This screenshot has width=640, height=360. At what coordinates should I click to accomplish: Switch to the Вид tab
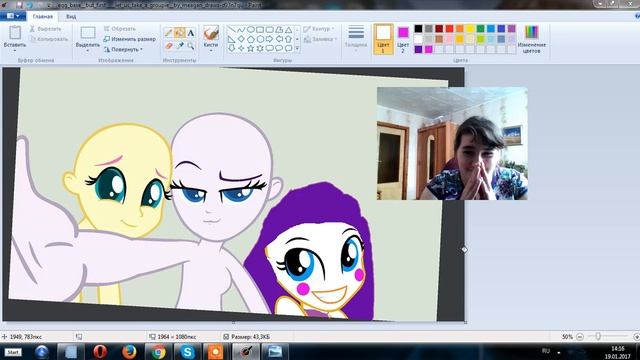coord(71,17)
